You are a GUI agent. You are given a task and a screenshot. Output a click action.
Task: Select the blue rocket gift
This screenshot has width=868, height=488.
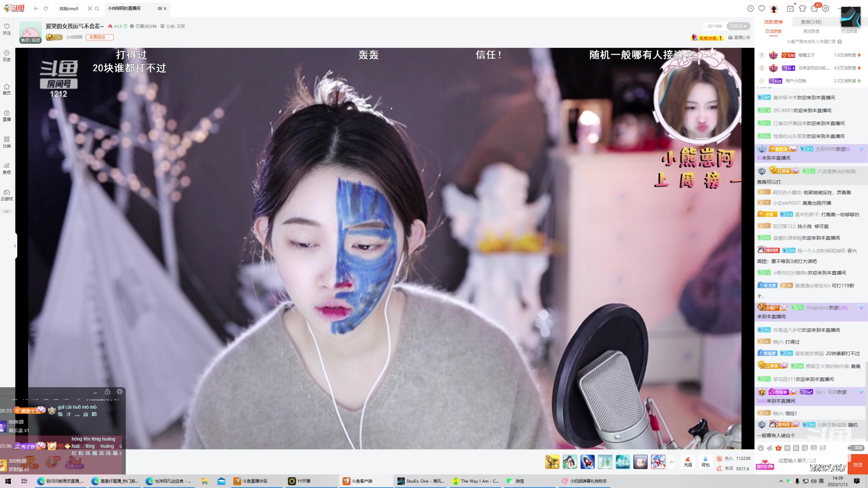point(587,462)
